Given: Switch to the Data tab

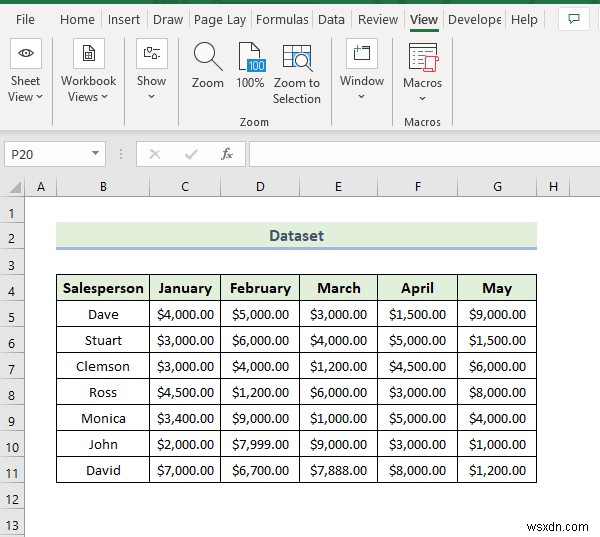Looking at the screenshot, I should [331, 20].
